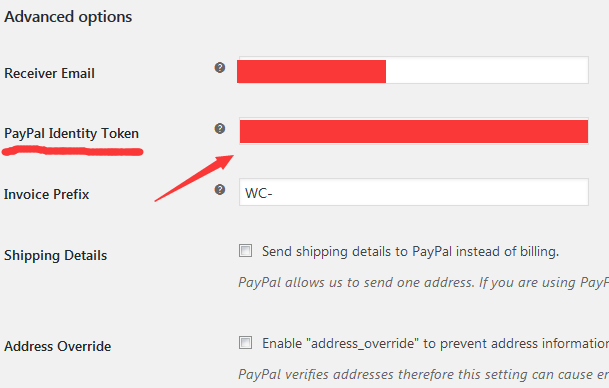Click the 'PayPal allows us to send one address' description

(423, 282)
